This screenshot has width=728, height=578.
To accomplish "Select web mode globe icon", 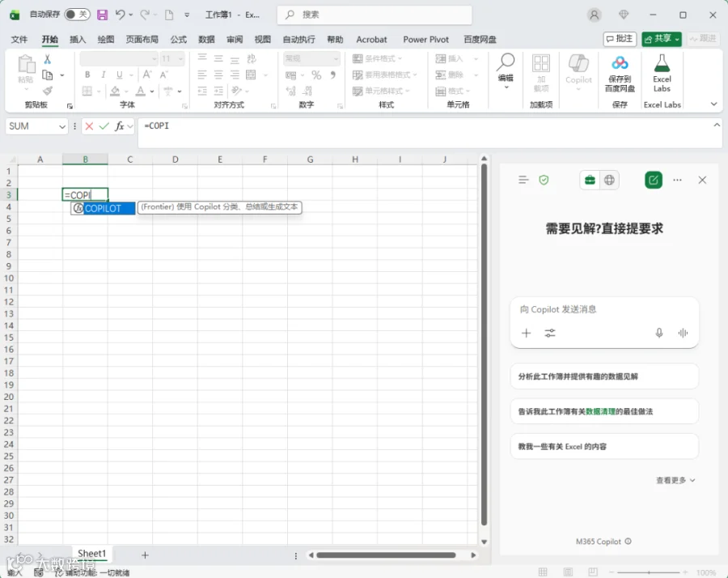I will pos(609,181).
